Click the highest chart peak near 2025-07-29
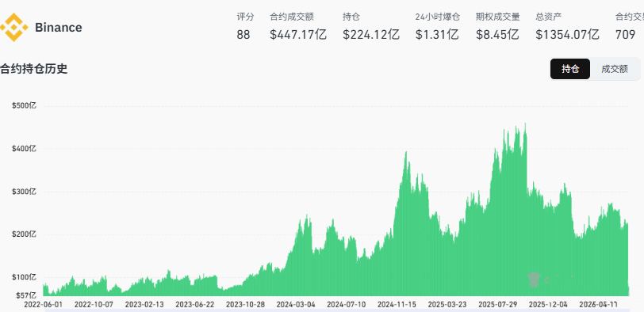 click(525, 124)
